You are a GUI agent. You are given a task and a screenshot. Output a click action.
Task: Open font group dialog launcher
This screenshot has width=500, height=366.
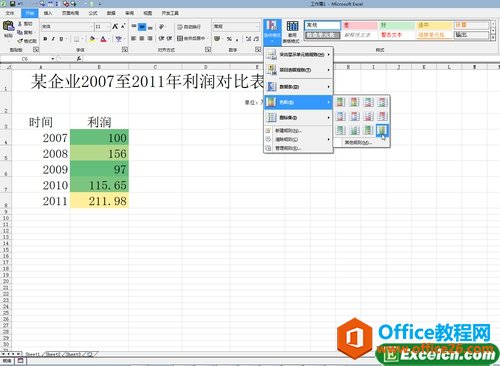125,49
